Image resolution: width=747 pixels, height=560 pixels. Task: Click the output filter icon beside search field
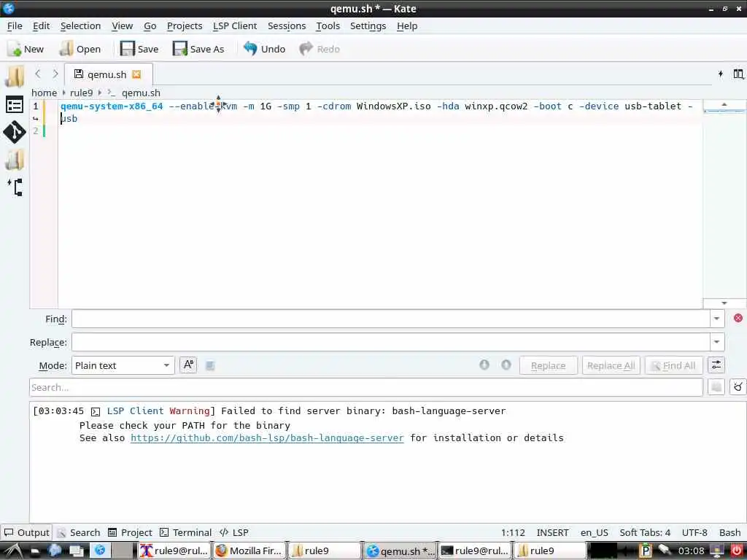click(x=716, y=387)
